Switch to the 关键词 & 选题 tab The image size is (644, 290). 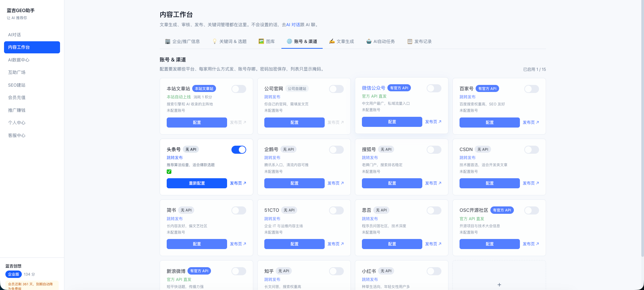tap(230, 41)
